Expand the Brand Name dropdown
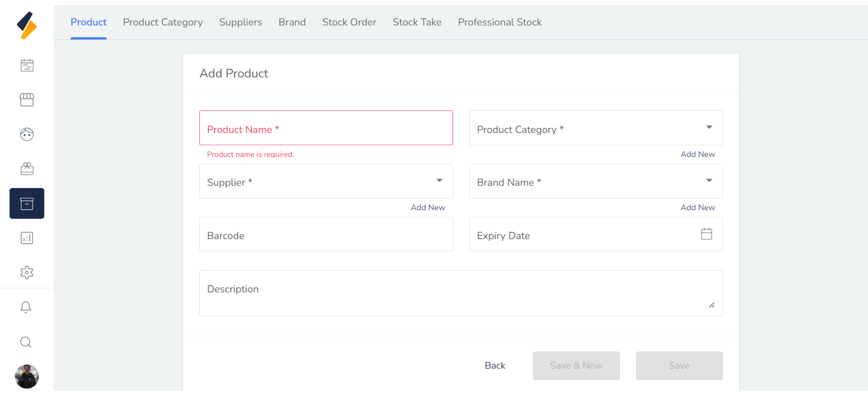Viewport: 868px width, 396px height. tap(709, 181)
